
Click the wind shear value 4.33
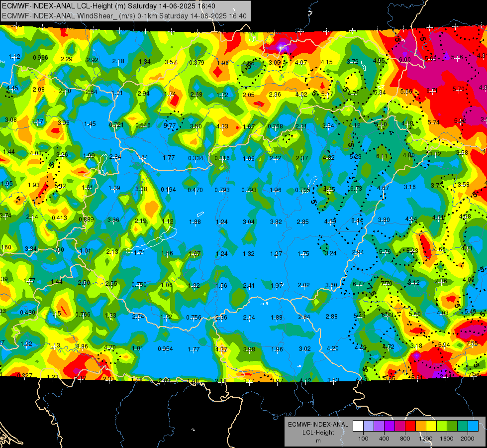222,126
